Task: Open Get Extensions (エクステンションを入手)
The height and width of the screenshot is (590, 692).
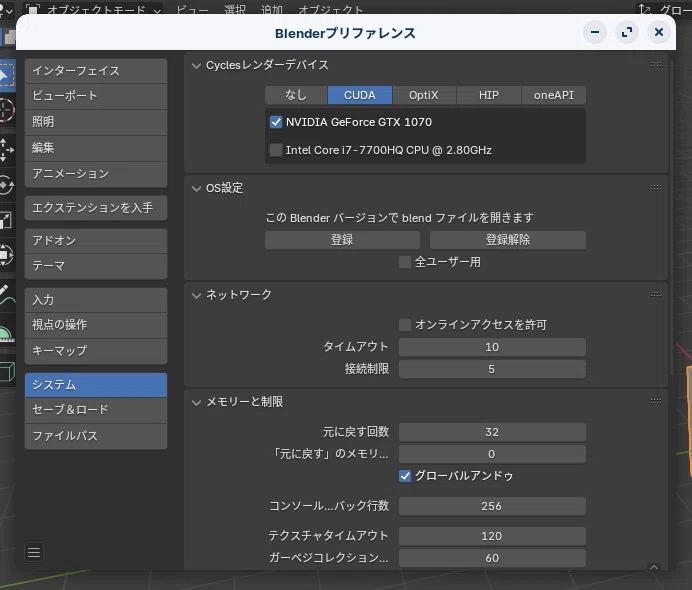Action: [x=96, y=207]
